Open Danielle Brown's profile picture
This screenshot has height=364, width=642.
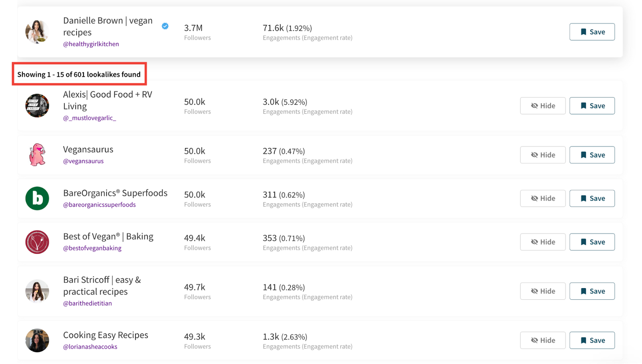[x=37, y=32]
